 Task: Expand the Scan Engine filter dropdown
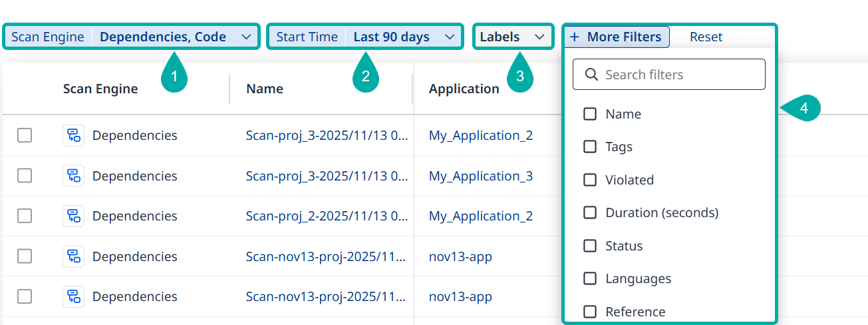click(x=245, y=37)
